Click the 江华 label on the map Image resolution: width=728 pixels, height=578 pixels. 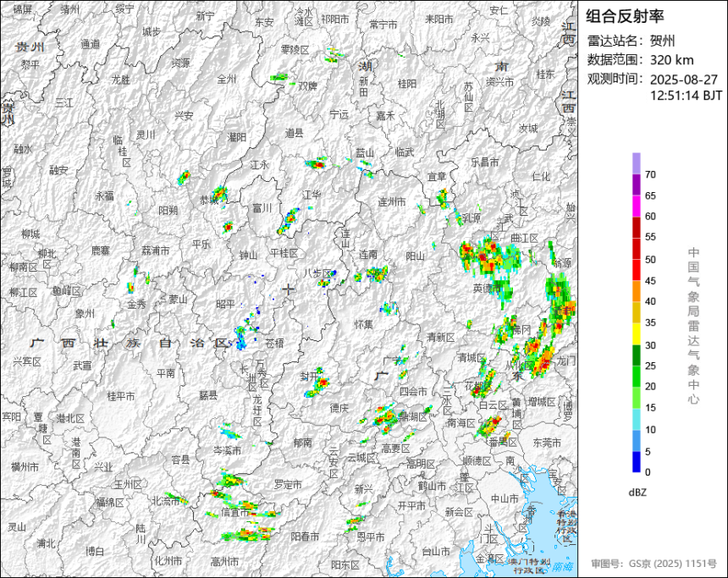coord(312,195)
